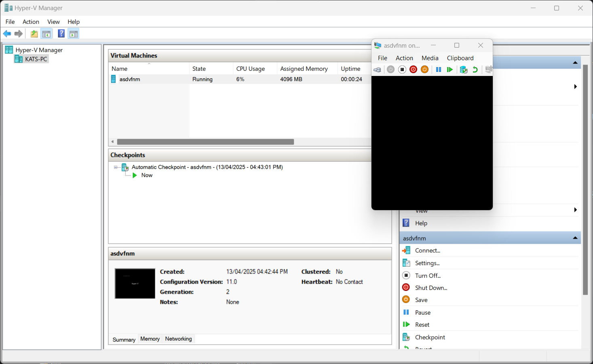Screen dimensions: 593x364
Task: Select Automatic Checkpoint asdvfnm entry
Action: (207, 167)
